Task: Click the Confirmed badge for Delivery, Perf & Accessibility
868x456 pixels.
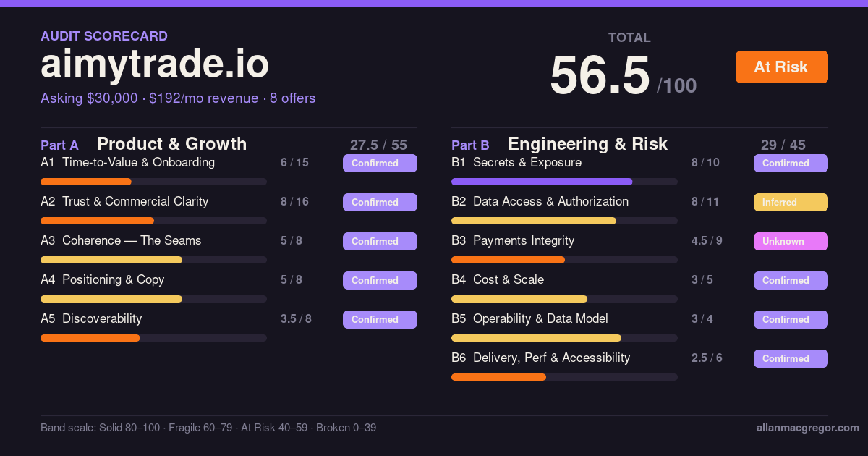Action: click(791, 358)
